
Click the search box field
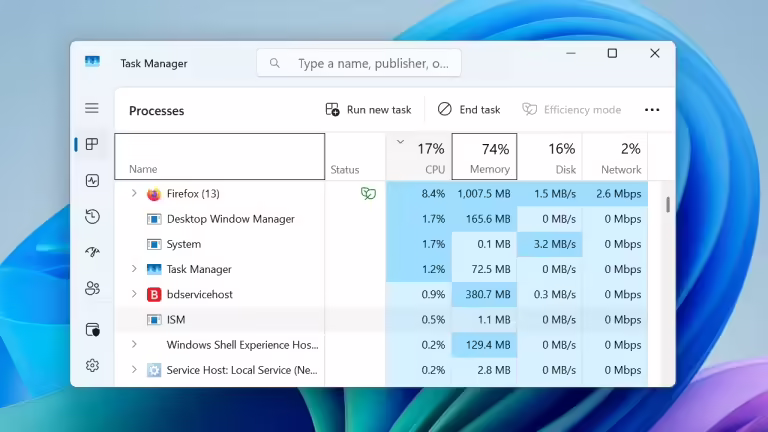(359, 63)
